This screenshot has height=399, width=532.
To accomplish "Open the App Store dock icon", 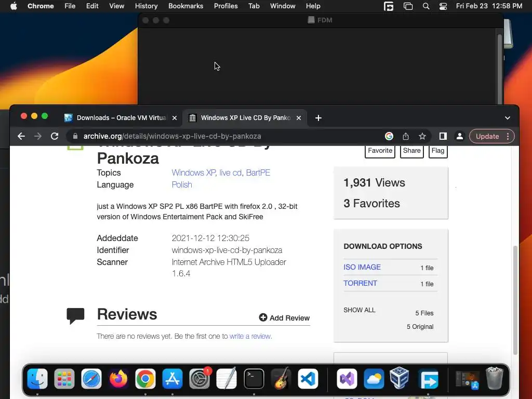I will [x=172, y=379].
